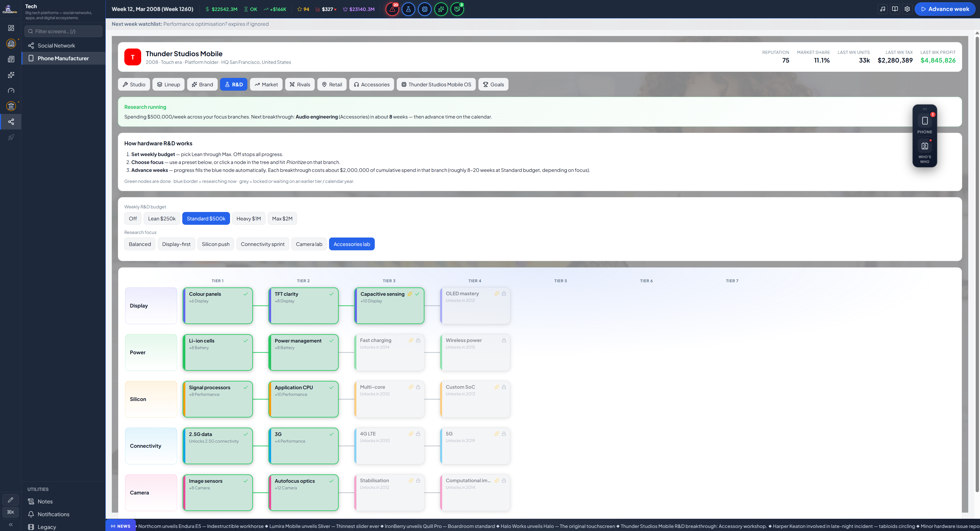Open the book guide icon
Image resolution: width=980 pixels, height=531 pixels.
pyautogui.click(x=895, y=9)
